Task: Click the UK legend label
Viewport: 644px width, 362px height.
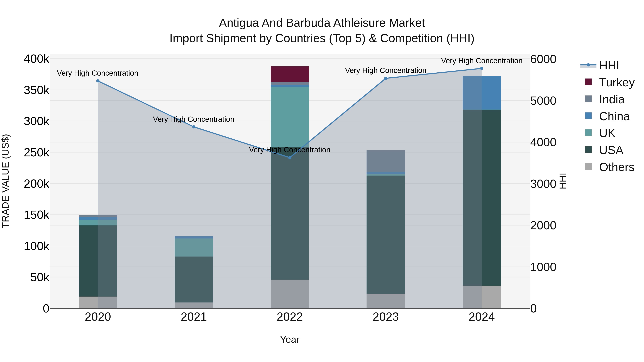Action: pyautogui.click(x=607, y=133)
